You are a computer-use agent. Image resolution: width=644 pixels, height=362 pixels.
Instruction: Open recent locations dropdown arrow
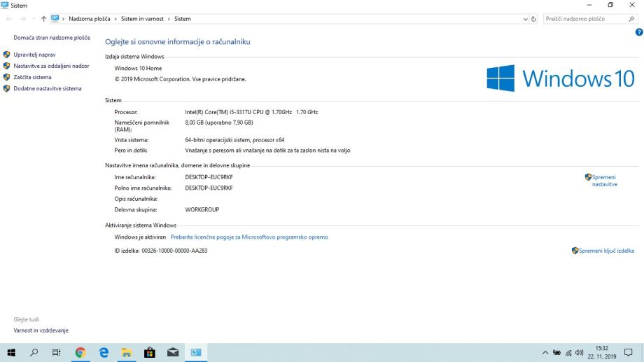34,19
